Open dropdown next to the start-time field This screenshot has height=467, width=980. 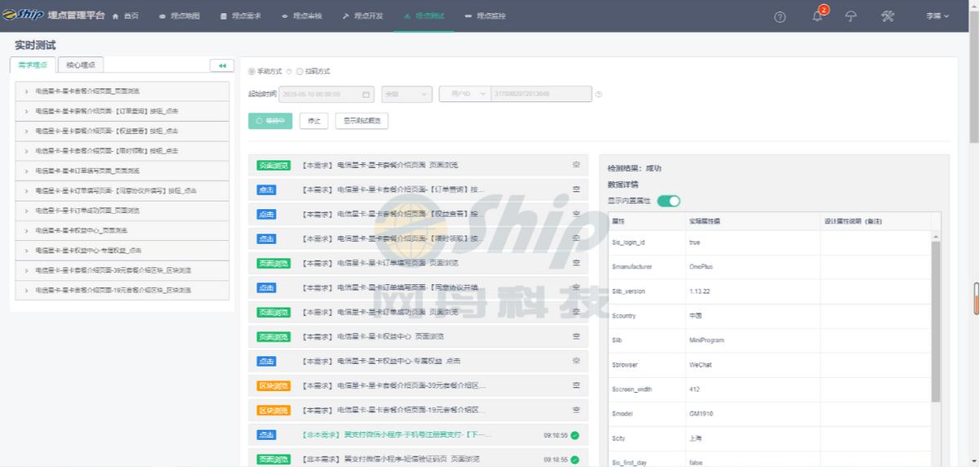tap(406, 95)
